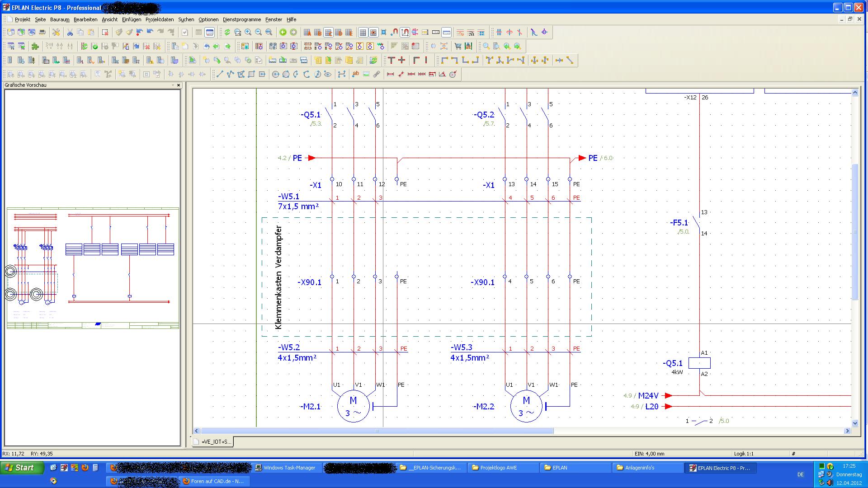Screen dimensions: 868x488
Task: Select motor label -M2.2 in schematic
Action: 484,407
